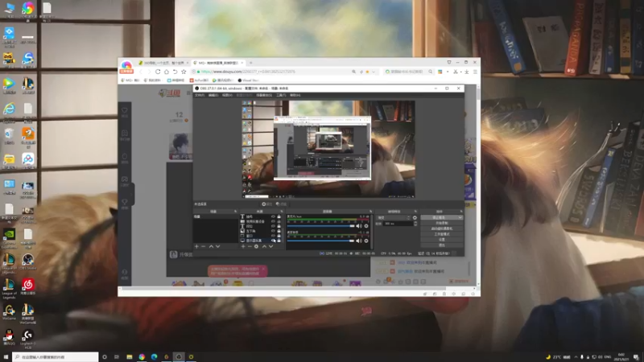The image size is (644, 362).
Task: Open Settings from OBS controls panel
Action: [441, 239]
